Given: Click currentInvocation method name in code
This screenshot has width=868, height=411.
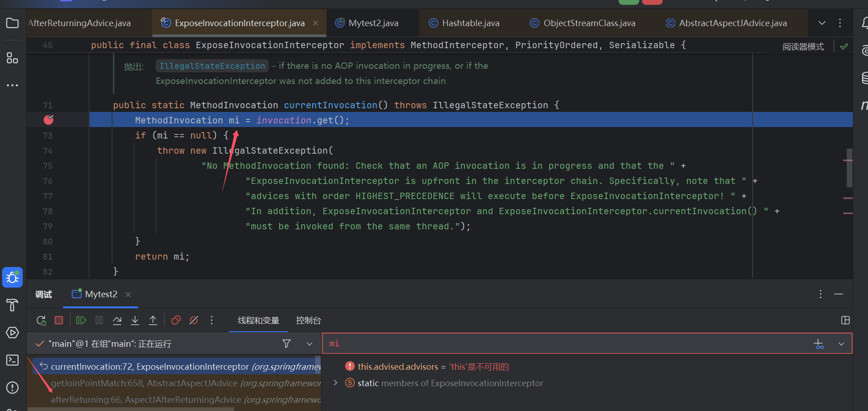Looking at the screenshot, I should tap(330, 105).
